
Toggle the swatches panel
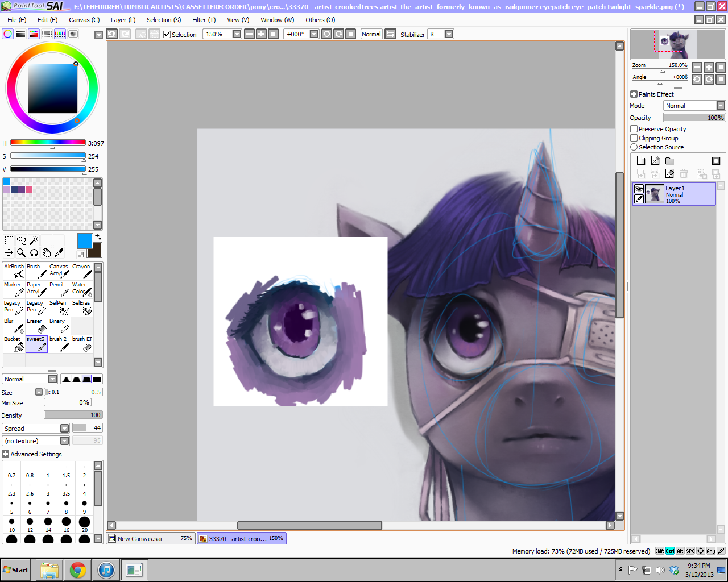pos(60,34)
